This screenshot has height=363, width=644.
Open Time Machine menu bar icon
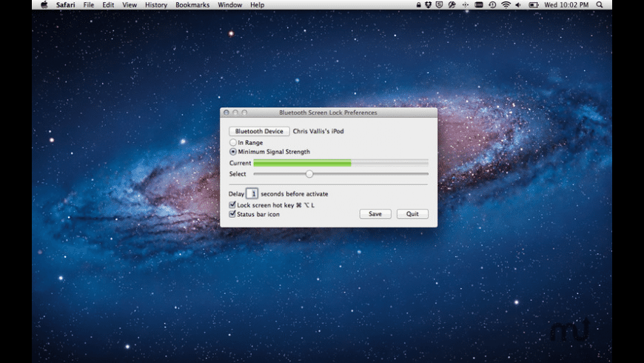click(492, 5)
